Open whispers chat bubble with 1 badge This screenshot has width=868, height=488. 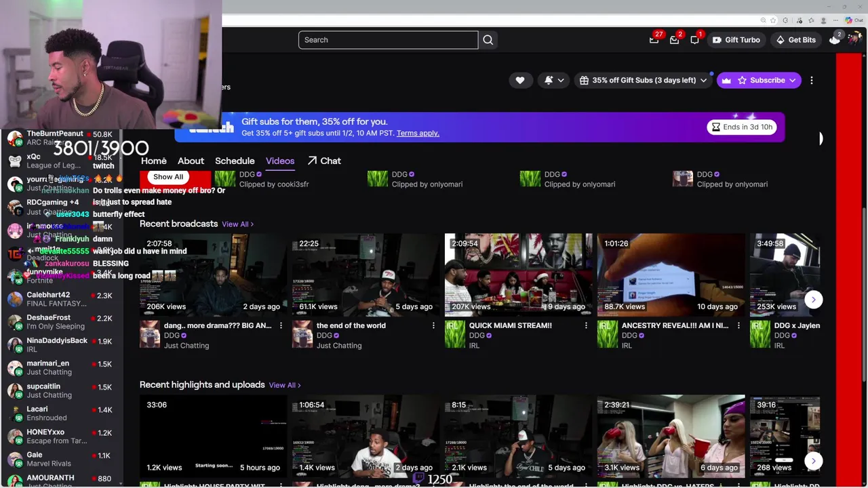click(x=694, y=40)
